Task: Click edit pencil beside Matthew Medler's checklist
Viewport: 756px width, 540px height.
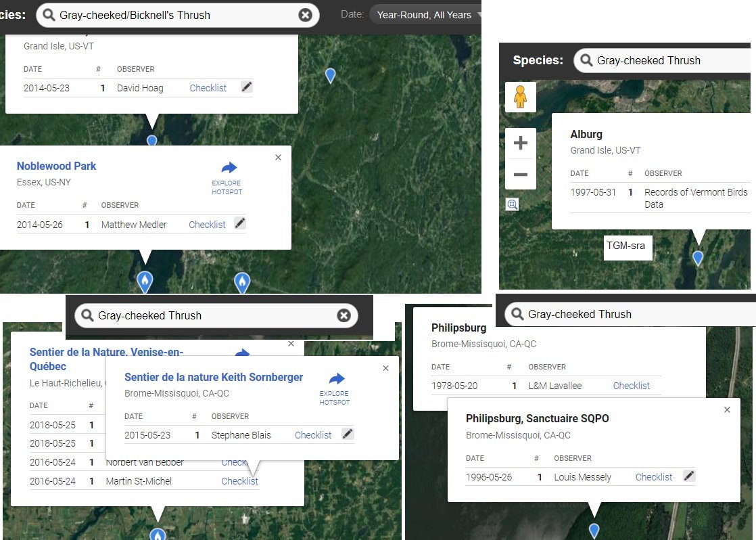Action: point(239,223)
